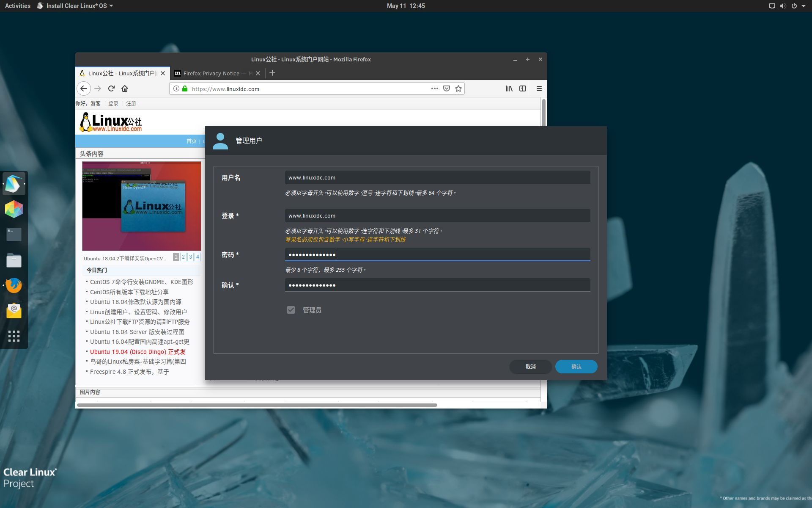The height and width of the screenshot is (508, 812).
Task: Save page to Pocket icon
Action: pos(446,88)
